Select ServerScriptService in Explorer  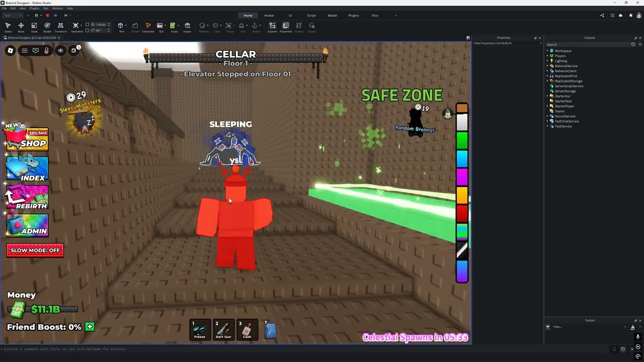tap(569, 86)
